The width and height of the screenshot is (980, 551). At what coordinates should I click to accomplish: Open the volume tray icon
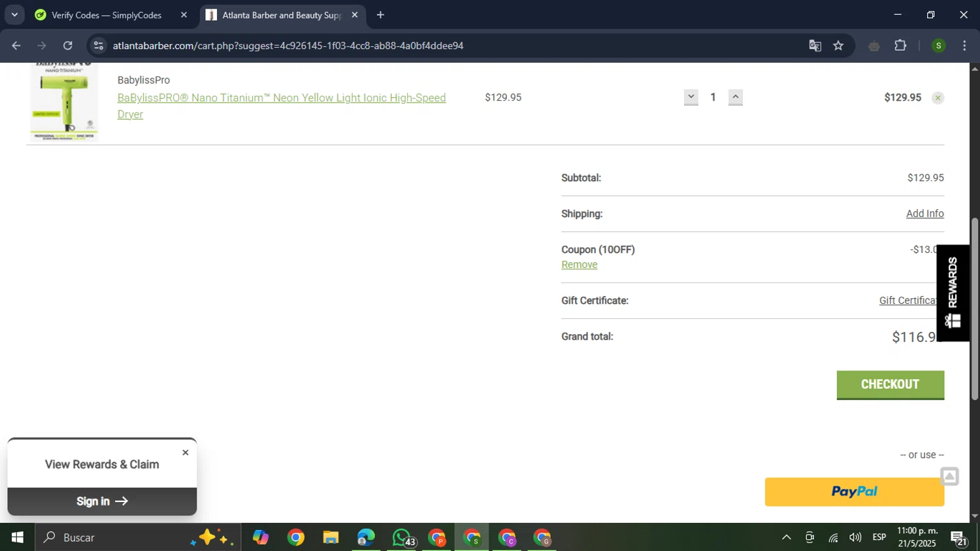855,537
